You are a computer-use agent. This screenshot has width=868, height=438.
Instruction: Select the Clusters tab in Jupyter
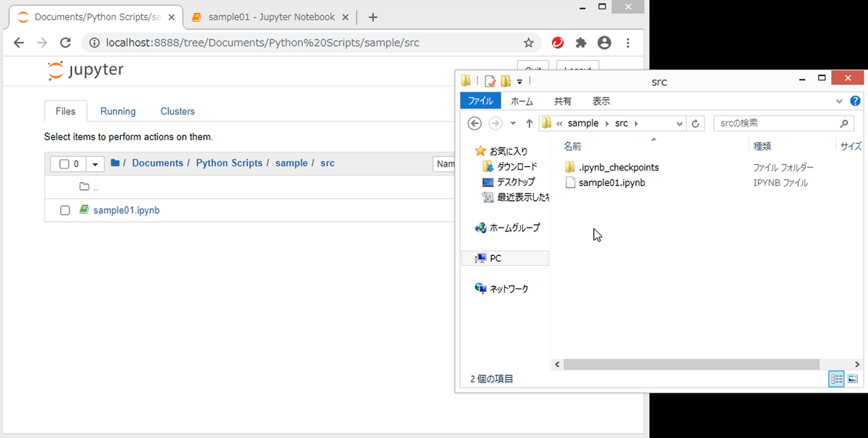click(x=178, y=111)
